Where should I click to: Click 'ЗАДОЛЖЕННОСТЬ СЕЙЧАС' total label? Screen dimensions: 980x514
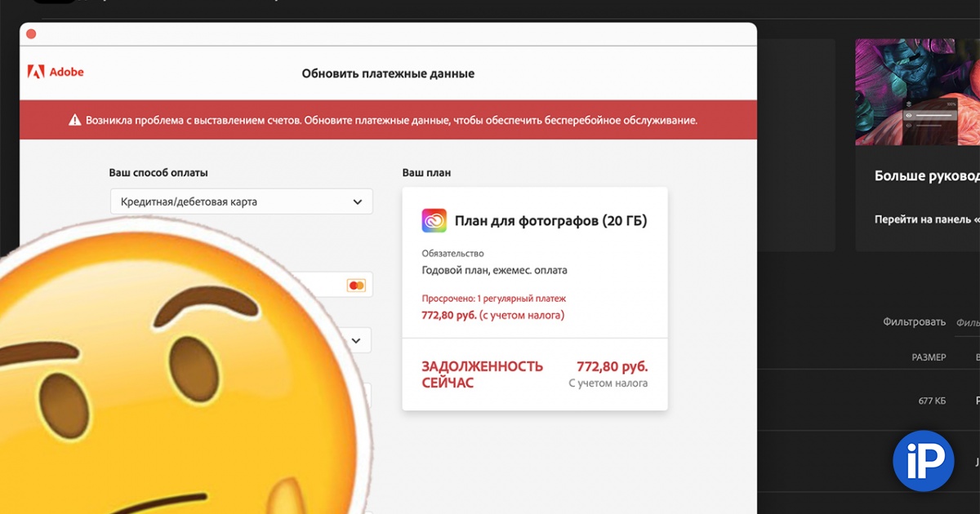pyautogui.click(x=482, y=374)
